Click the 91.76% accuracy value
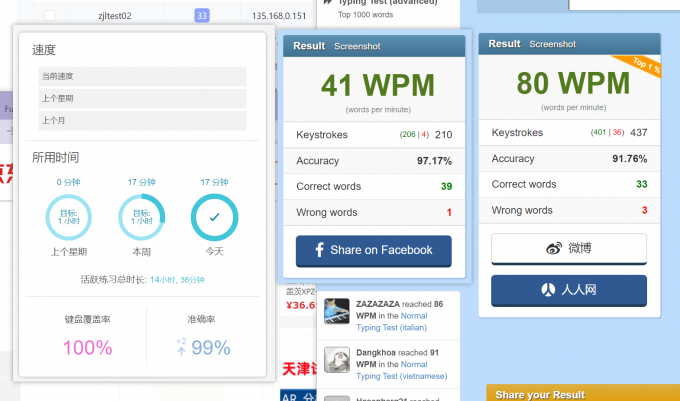680x401 pixels. [629, 159]
